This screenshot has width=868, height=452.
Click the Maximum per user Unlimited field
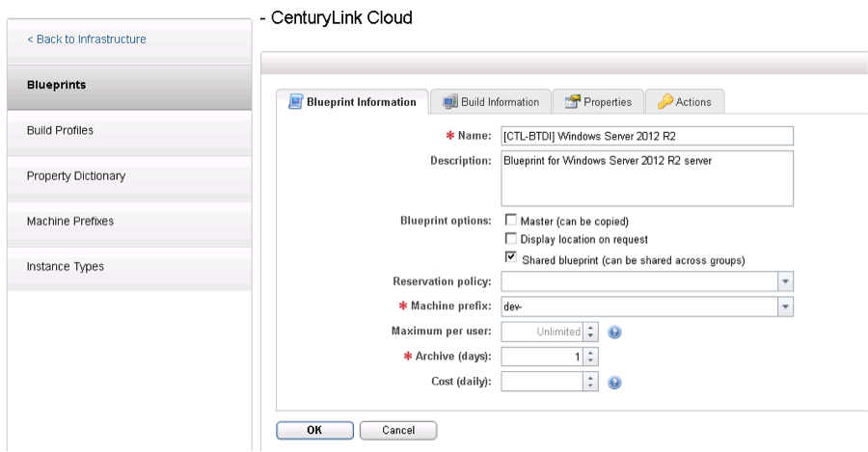542,332
